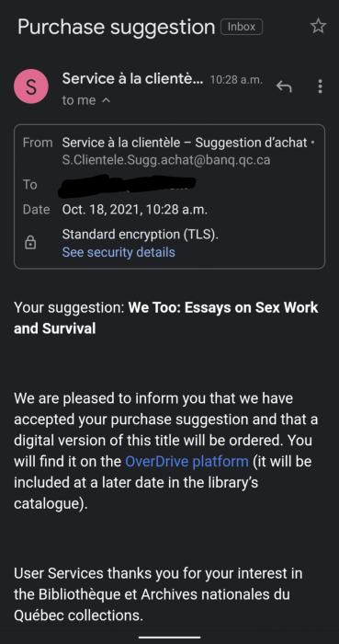Select the S.Clientele.Sugg.achat@banq.qc.ca address
Image resolution: width=339 pixels, height=644 pixels.
point(166,160)
